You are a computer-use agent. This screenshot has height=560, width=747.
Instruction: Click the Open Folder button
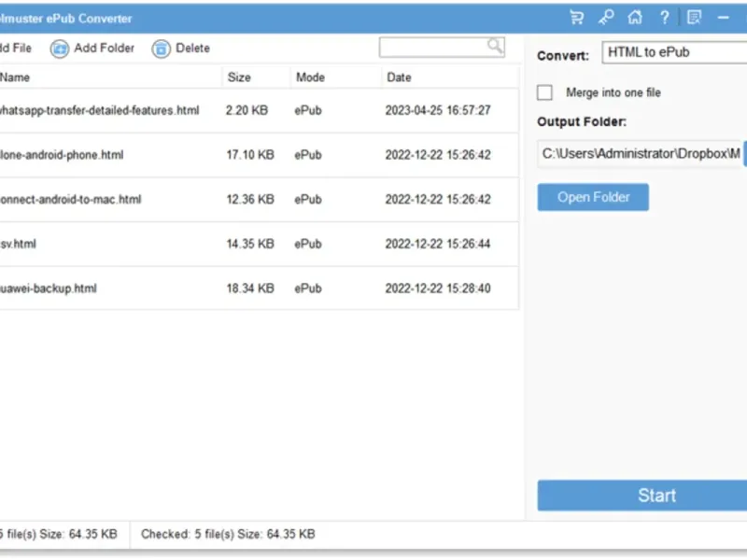click(x=593, y=197)
